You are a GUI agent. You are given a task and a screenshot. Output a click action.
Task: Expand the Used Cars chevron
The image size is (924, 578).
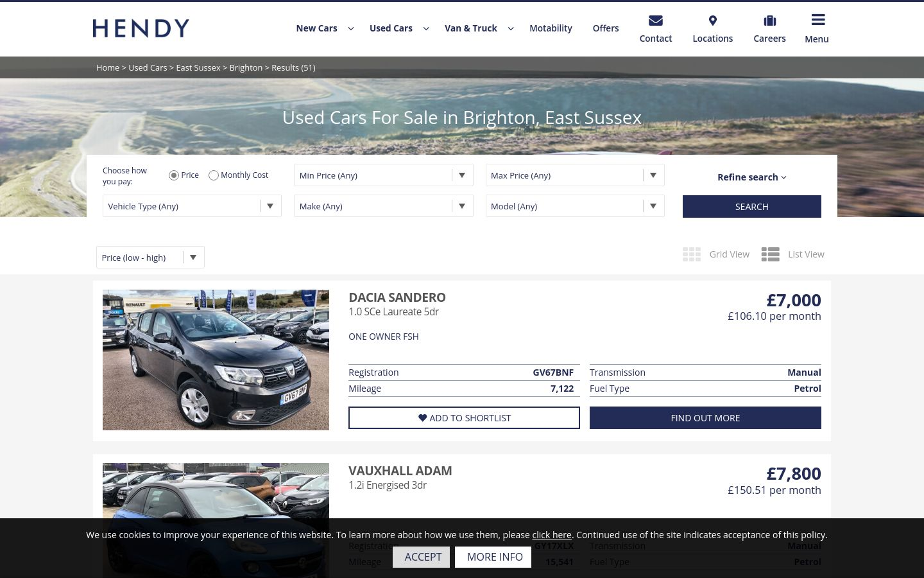(426, 29)
